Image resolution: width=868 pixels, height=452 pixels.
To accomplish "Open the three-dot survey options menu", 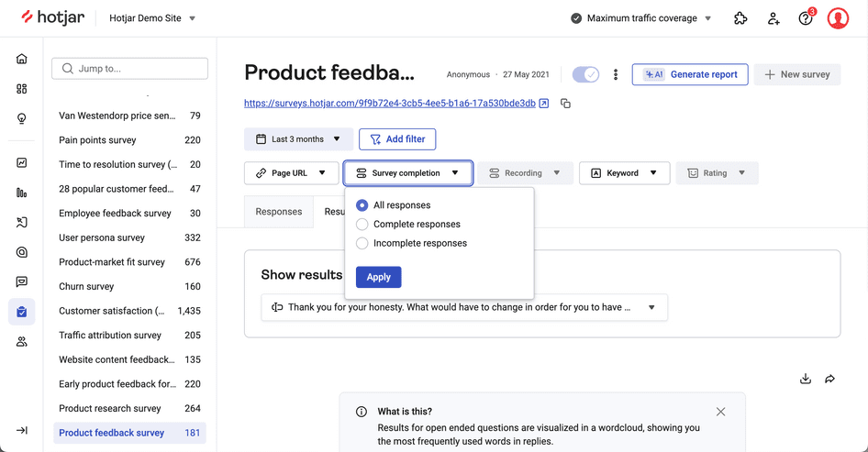I will click(616, 74).
